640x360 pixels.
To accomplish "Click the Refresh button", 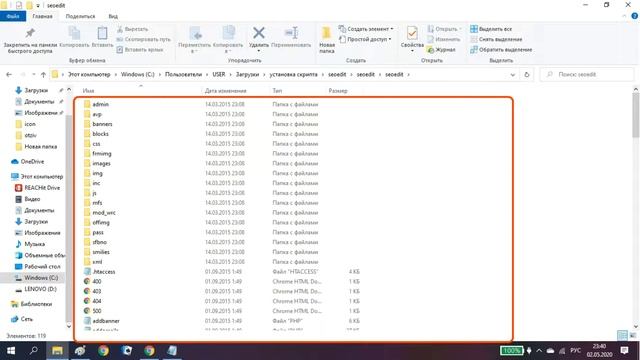I will (527, 75).
